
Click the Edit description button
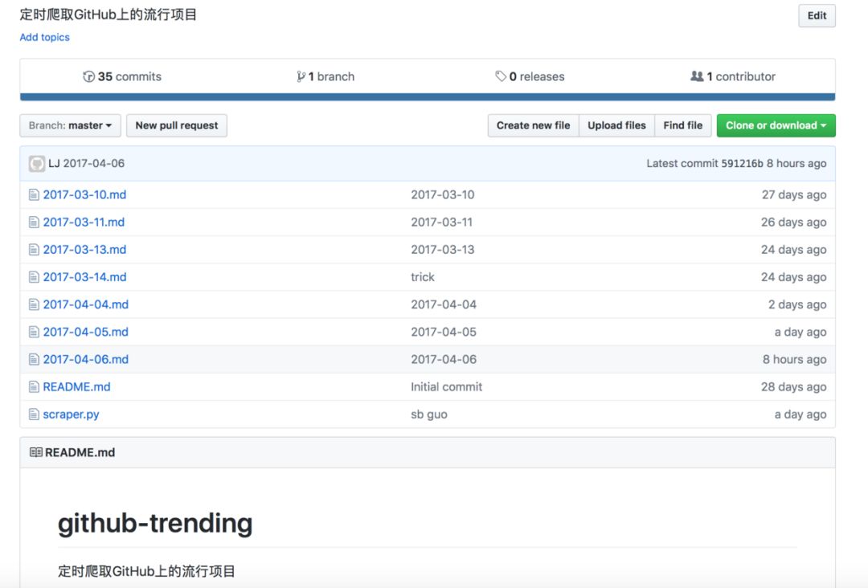coord(817,15)
